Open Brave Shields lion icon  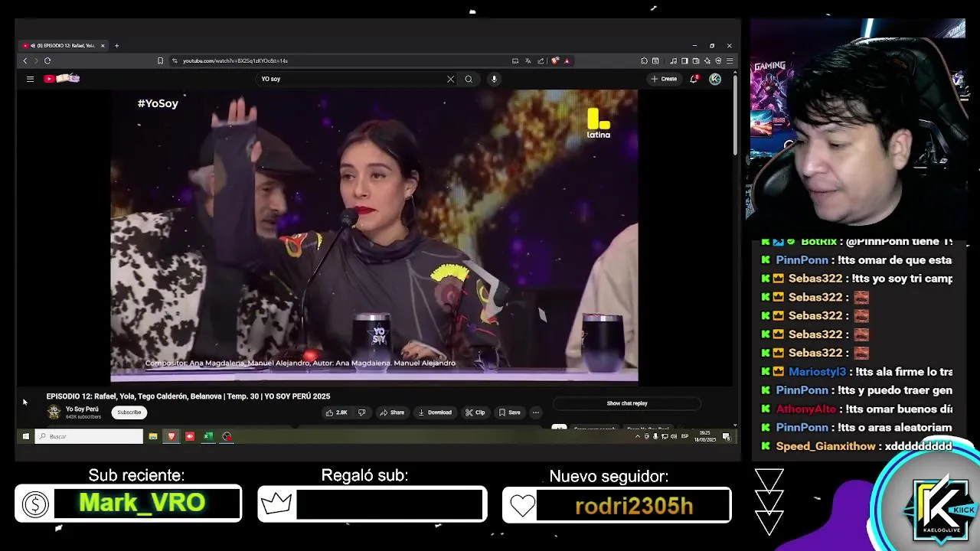click(554, 60)
